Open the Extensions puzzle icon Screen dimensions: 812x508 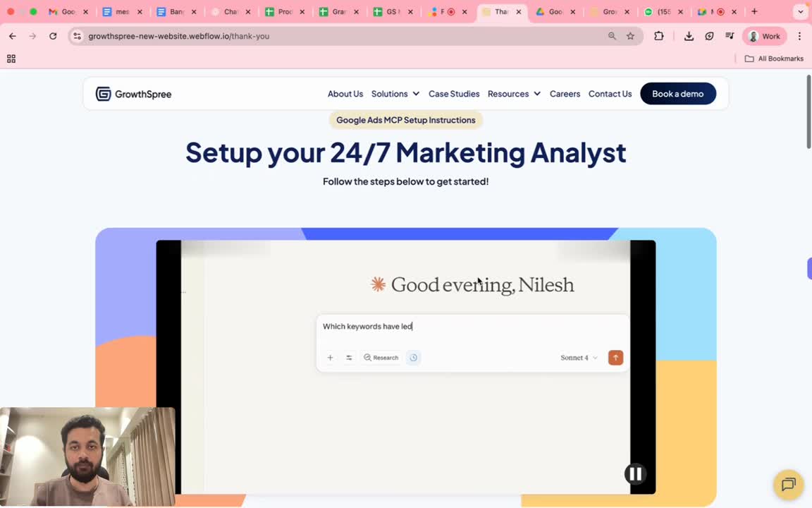click(x=659, y=36)
